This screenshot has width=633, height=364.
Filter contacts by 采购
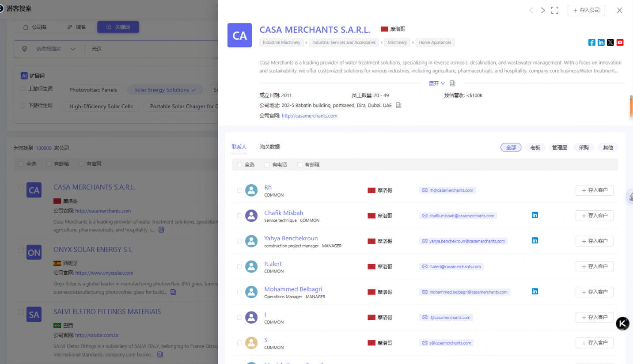click(x=584, y=148)
